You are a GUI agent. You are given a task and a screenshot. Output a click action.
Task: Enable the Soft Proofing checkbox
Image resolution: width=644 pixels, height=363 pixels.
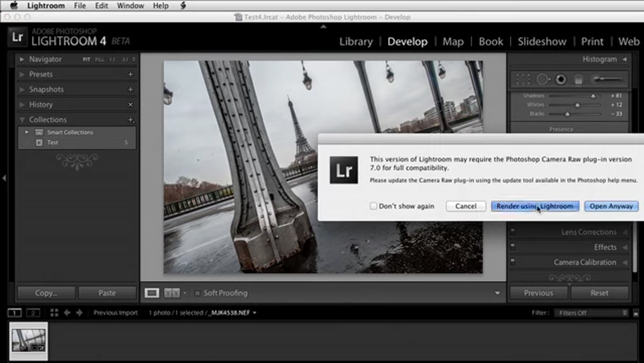pos(197,293)
